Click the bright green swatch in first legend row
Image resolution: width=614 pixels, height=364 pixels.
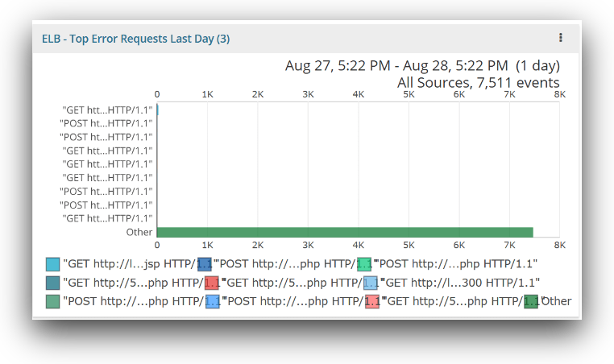point(364,264)
